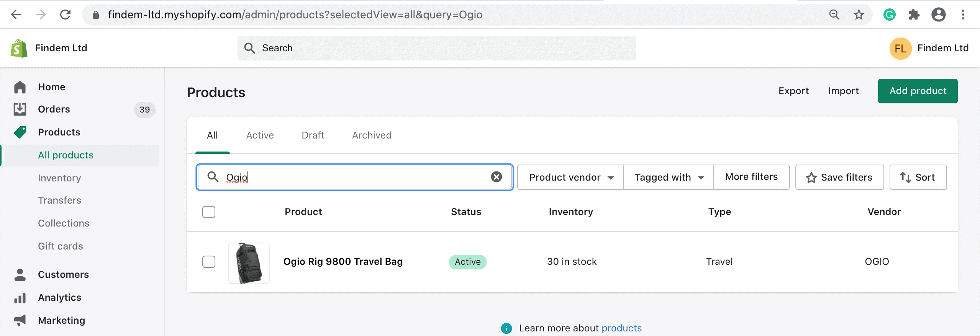Open the Product vendor dropdown

570,177
